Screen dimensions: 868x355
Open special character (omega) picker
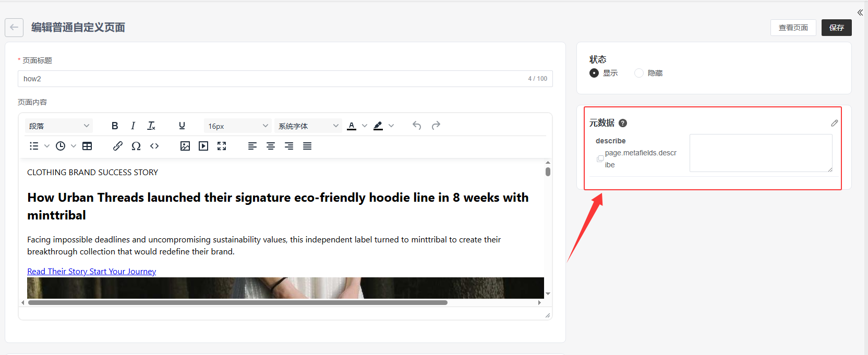coord(136,146)
